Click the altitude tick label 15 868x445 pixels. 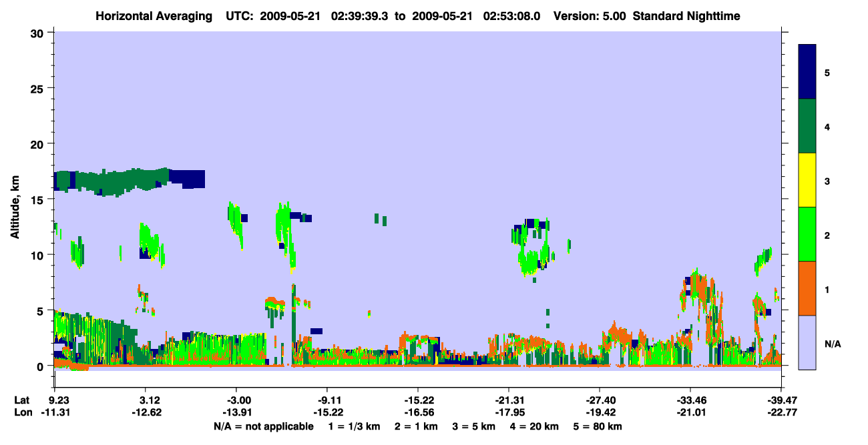[39, 199]
